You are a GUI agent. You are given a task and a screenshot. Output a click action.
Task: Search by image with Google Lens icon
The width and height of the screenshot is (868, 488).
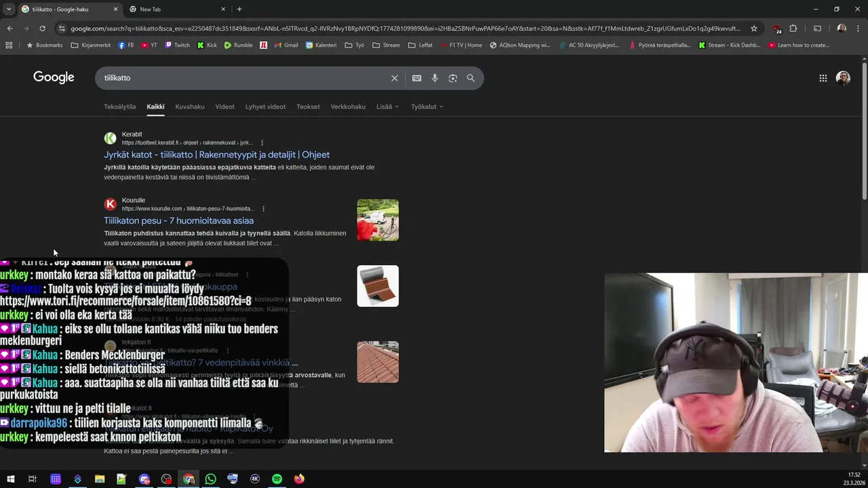pos(453,78)
